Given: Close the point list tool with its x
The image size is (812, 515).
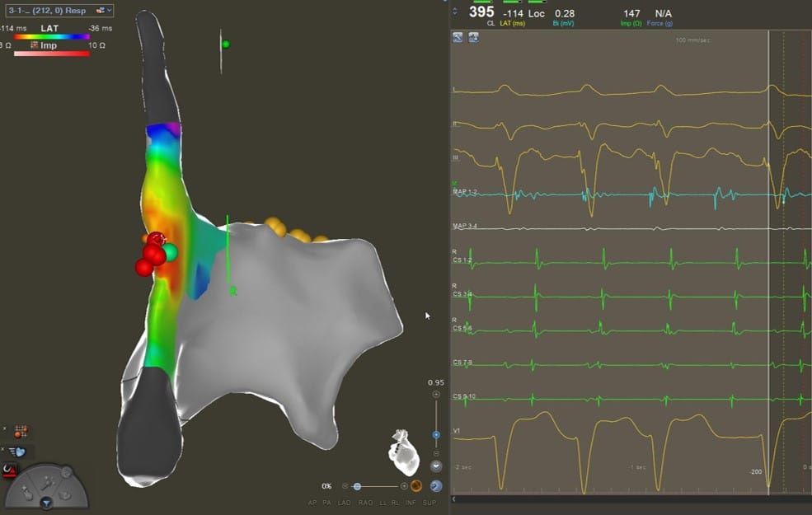Looking at the screenshot, I should click(5, 428).
